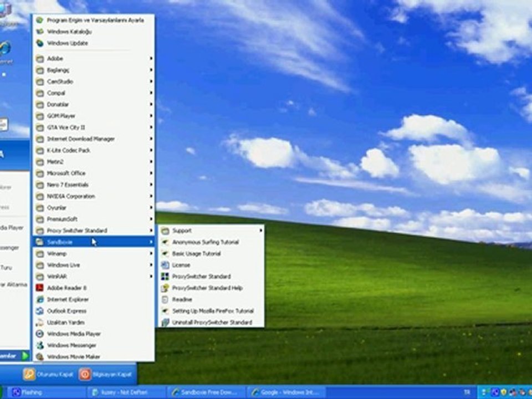
Task: Switch to Flashing taskbar button
Action: 47,392
